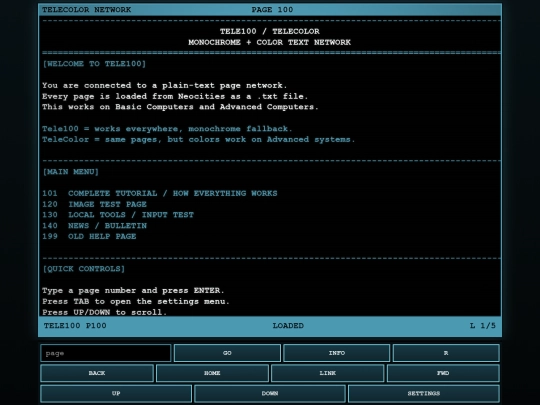This screenshot has height=405, width=540.
Task: Select menu entry 120 IMAGE TEST PAGE
Action: (94, 204)
